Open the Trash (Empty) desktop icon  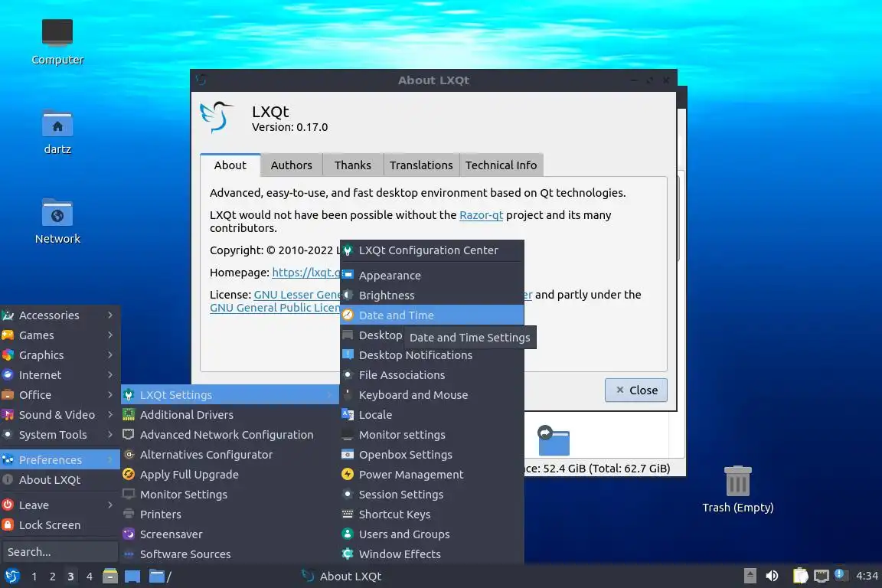pyautogui.click(x=737, y=489)
